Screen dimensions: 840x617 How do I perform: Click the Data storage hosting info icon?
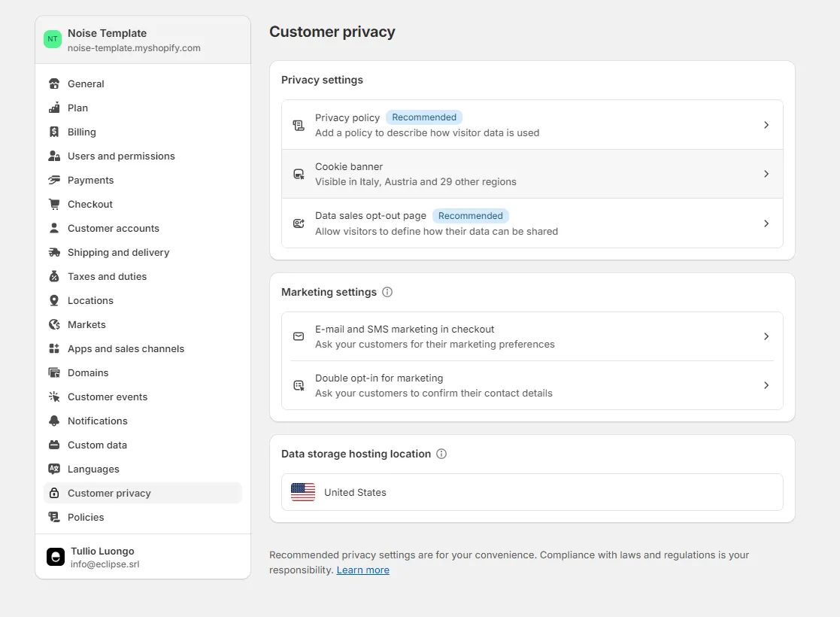click(x=441, y=454)
